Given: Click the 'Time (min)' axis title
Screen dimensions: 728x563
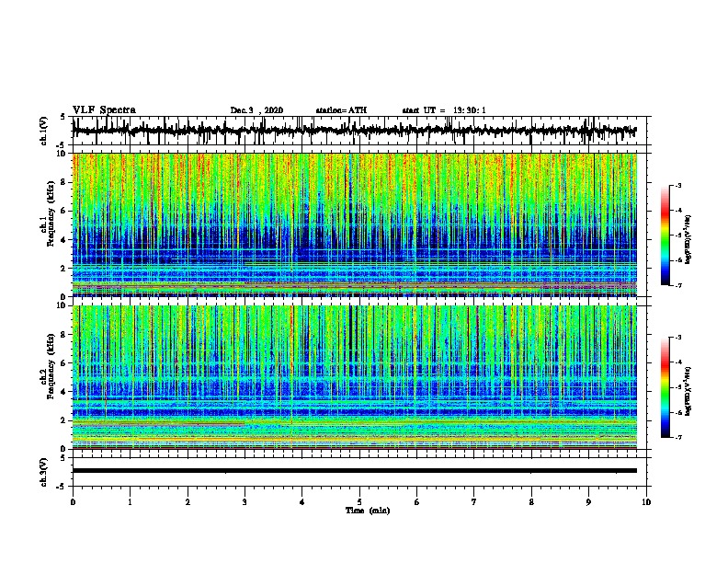Looking at the screenshot, I should [368, 511].
